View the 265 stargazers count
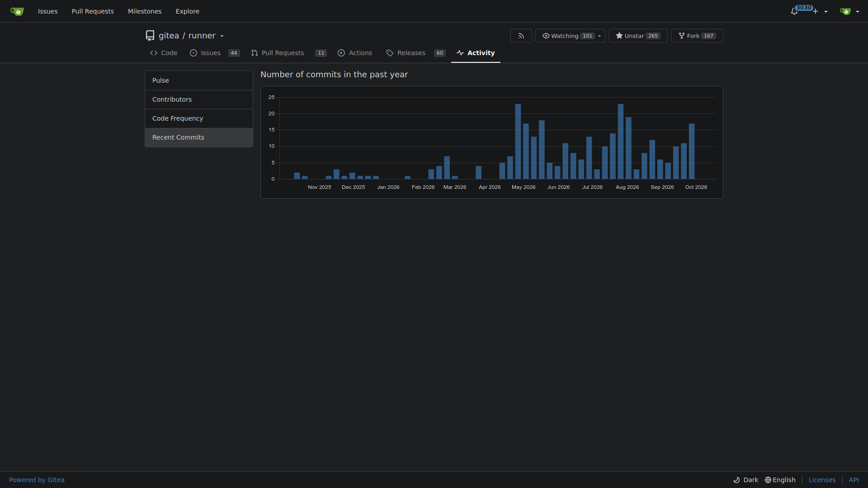868x488 pixels. 653,36
